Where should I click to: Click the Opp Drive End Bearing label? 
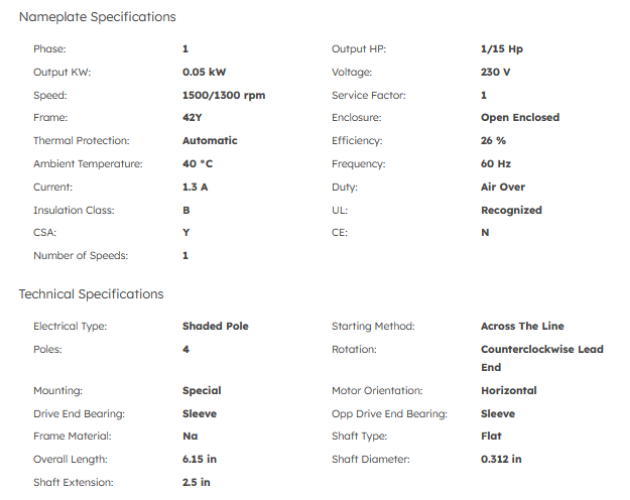click(x=389, y=413)
